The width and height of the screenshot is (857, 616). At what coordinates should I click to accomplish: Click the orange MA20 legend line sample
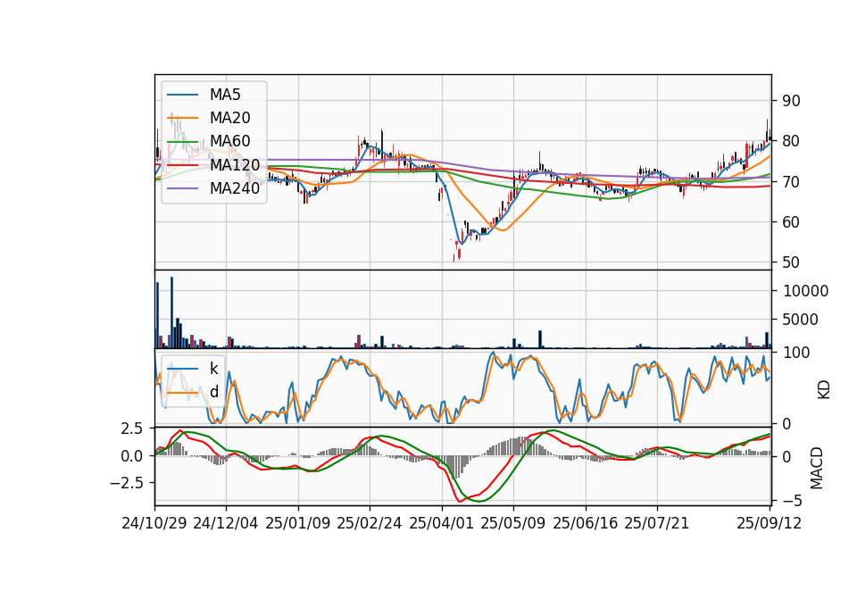click(182, 118)
